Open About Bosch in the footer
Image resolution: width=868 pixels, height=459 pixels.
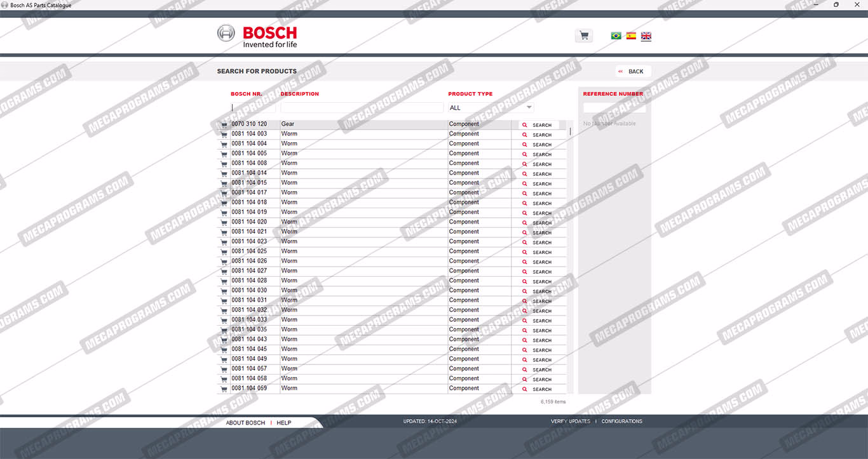pyautogui.click(x=245, y=423)
